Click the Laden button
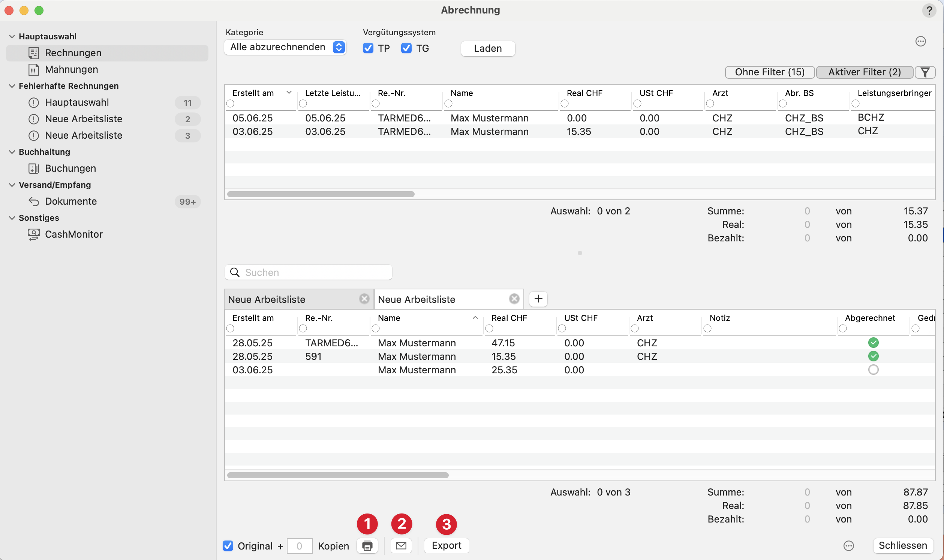 (x=488, y=48)
